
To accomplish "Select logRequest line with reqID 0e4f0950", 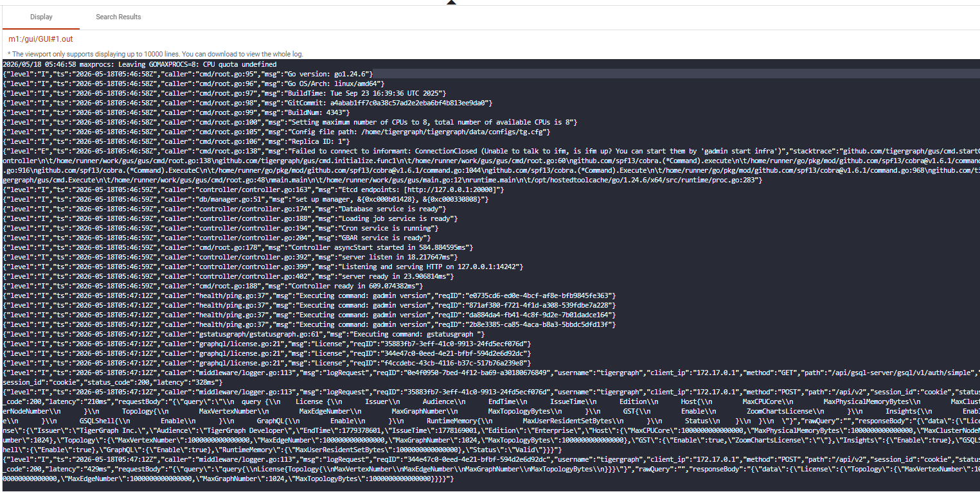I will pos(491,373).
